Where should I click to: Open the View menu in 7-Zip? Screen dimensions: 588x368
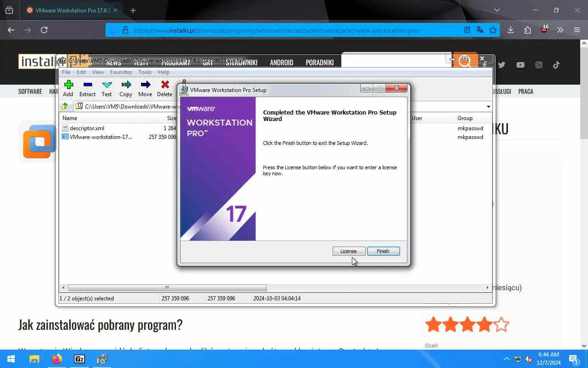point(98,72)
